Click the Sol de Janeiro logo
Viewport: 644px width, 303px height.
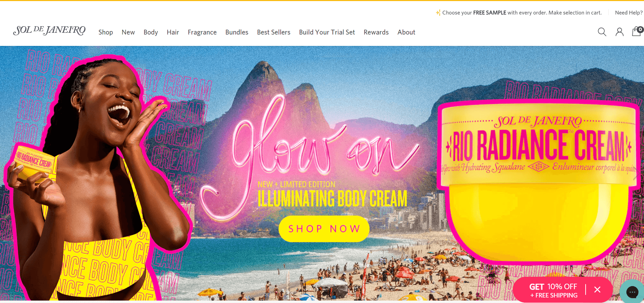[49, 31]
